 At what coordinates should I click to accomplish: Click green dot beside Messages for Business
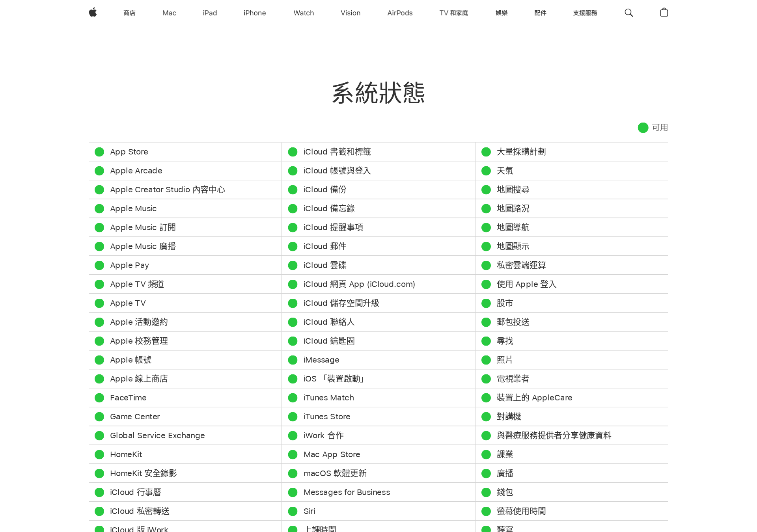point(293,492)
